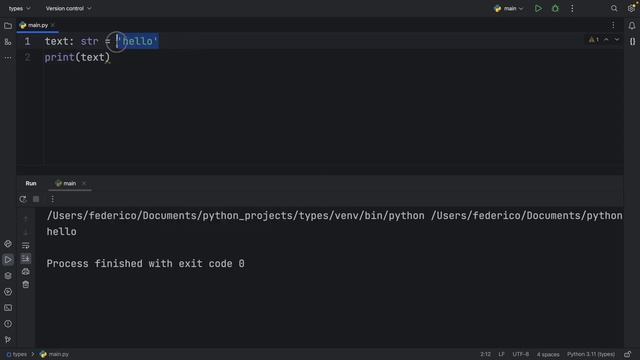The width and height of the screenshot is (640, 360).
Task: Close the main run tab
Action: pyautogui.click(x=84, y=184)
